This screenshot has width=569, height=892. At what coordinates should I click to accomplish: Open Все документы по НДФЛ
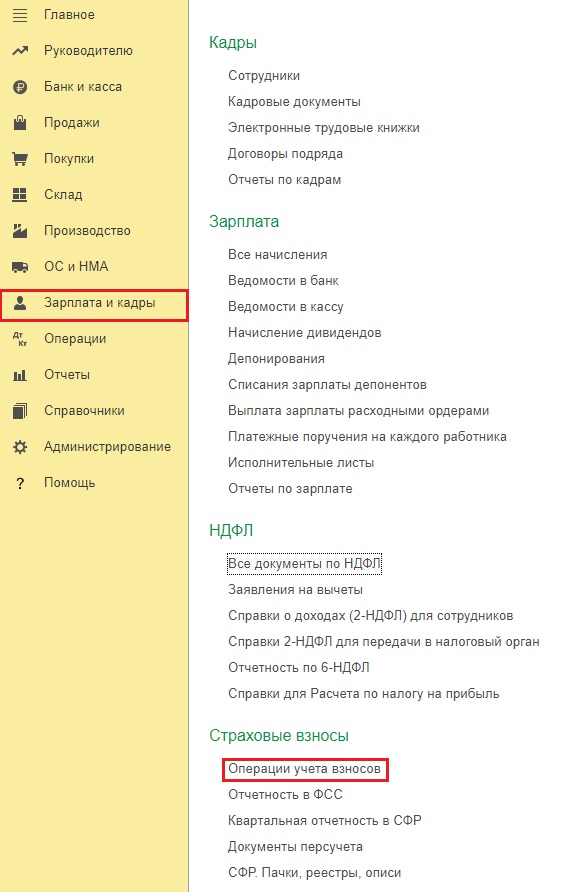(x=304, y=563)
